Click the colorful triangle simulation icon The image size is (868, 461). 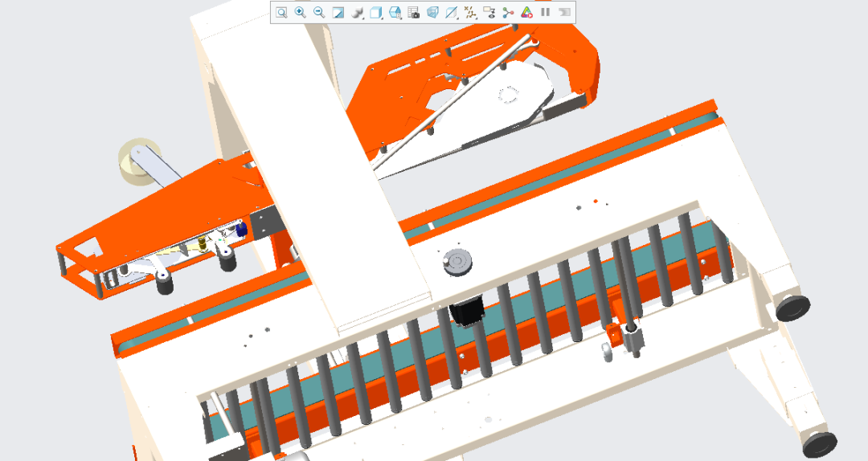point(526,12)
